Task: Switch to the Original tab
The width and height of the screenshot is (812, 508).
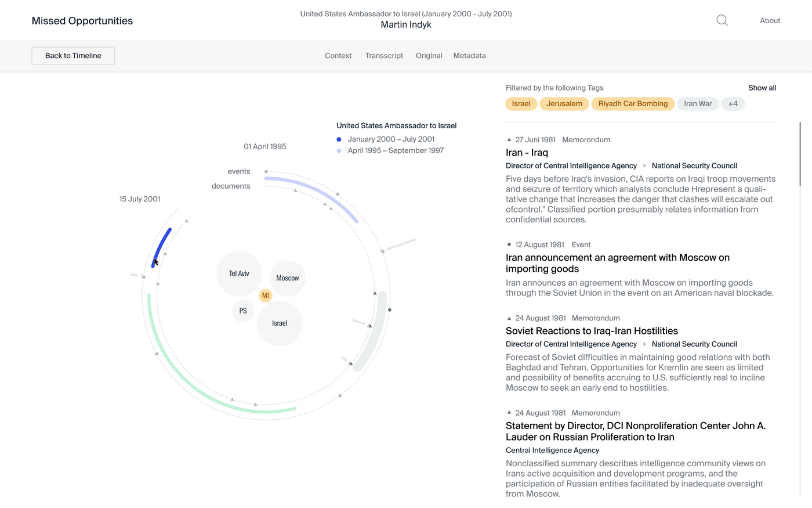Action: point(429,56)
